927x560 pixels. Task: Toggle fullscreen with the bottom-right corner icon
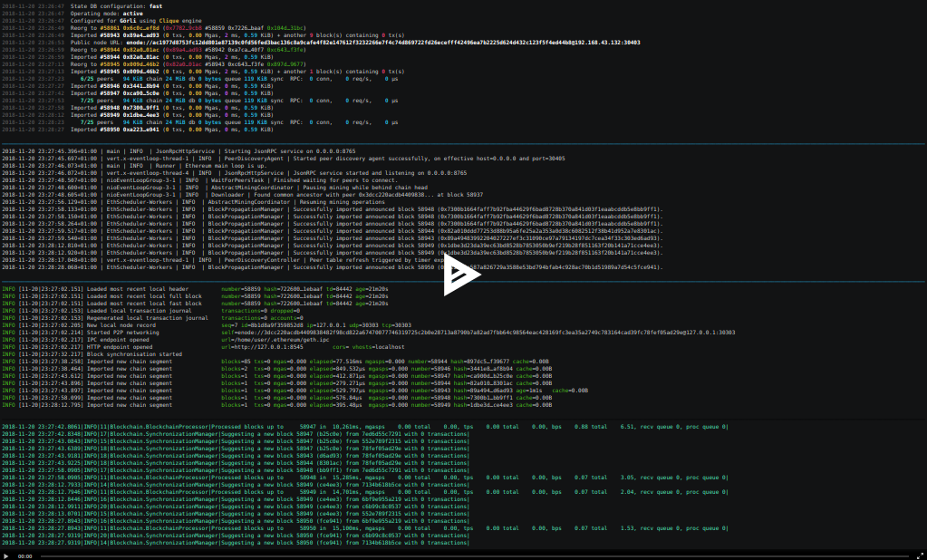click(x=918, y=555)
